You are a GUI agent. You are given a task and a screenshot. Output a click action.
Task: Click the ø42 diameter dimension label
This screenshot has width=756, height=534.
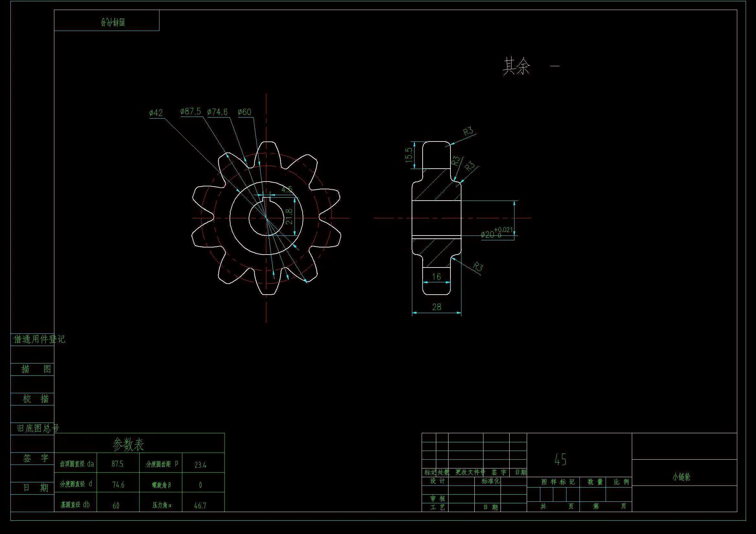pyautogui.click(x=156, y=113)
